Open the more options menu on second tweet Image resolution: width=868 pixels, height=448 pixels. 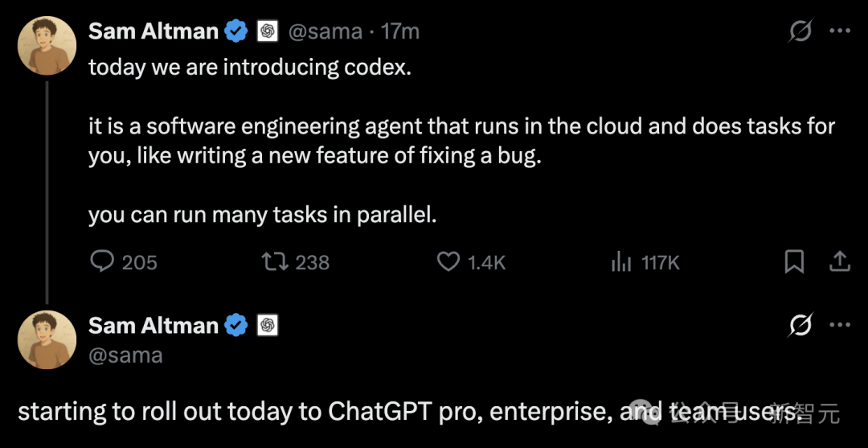tap(840, 325)
